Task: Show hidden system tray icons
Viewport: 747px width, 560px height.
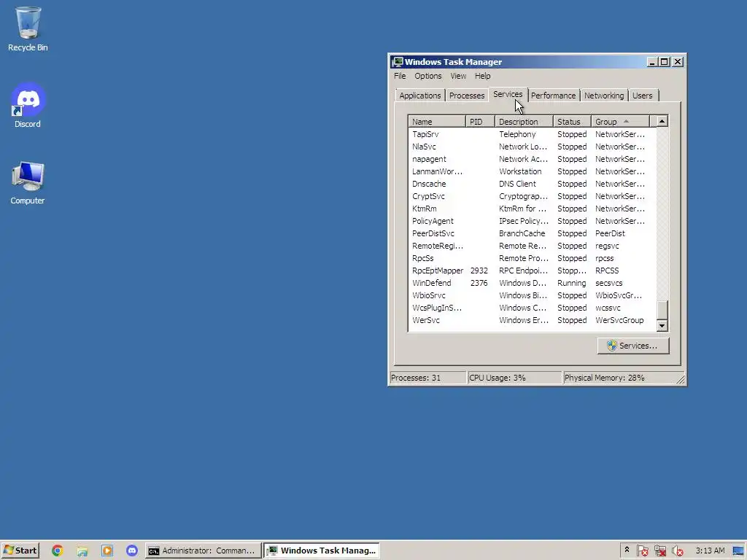Action: coord(627,550)
